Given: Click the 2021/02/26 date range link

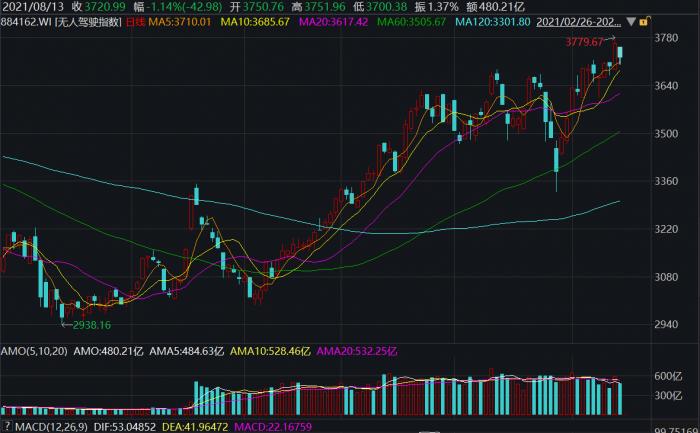Looking at the screenshot, I should click(578, 21).
